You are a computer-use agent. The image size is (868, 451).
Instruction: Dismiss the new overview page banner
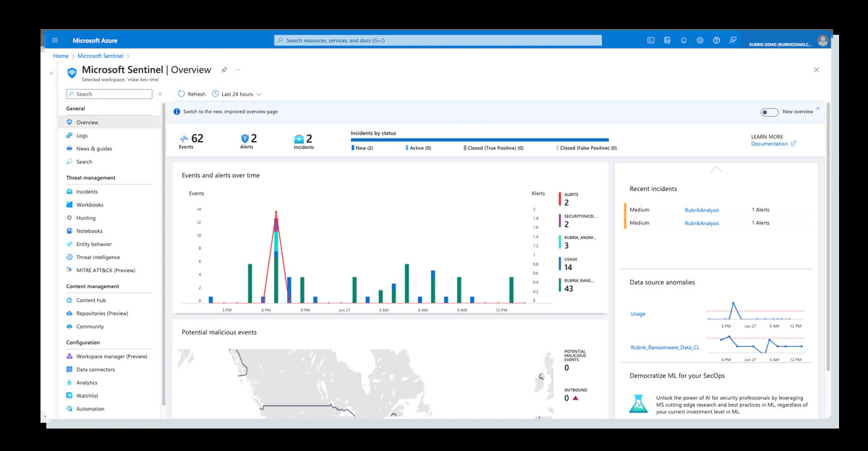click(x=818, y=109)
